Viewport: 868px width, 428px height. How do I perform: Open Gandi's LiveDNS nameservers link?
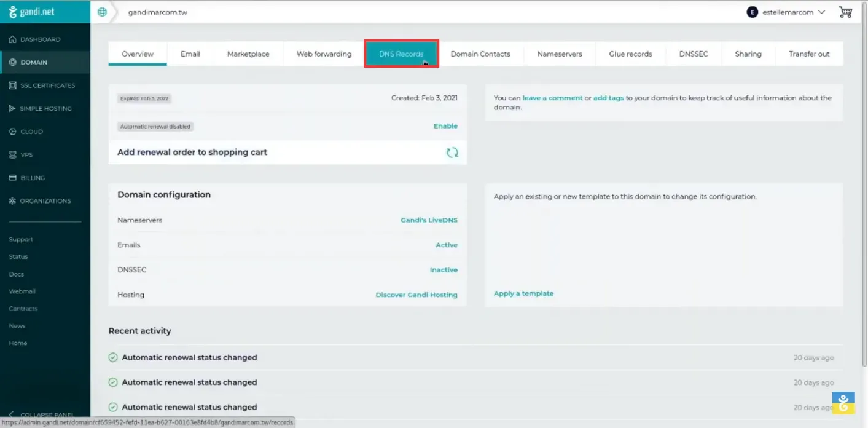point(429,220)
